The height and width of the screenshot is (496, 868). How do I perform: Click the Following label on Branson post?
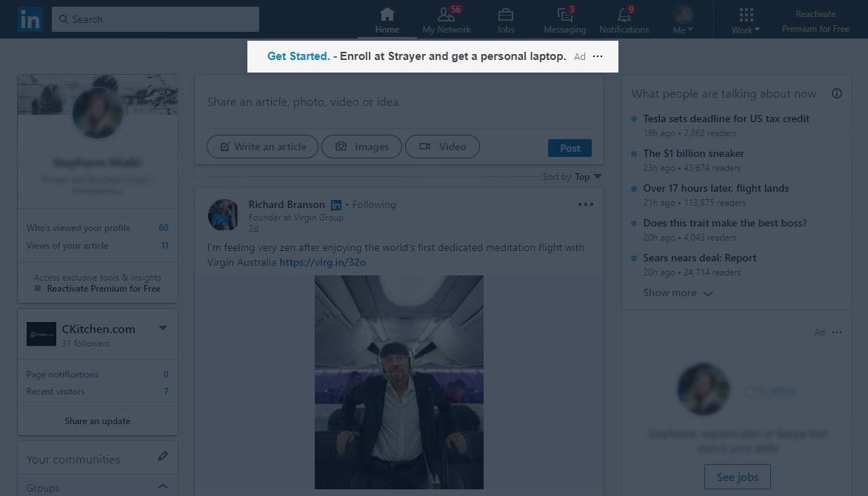click(374, 204)
